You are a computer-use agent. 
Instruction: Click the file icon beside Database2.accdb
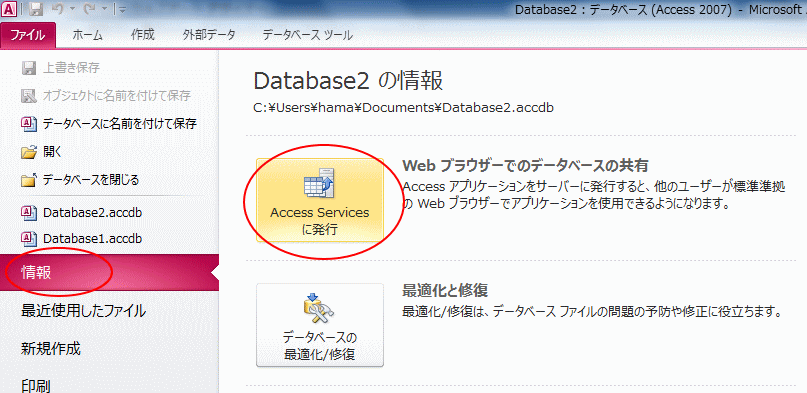point(28,212)
